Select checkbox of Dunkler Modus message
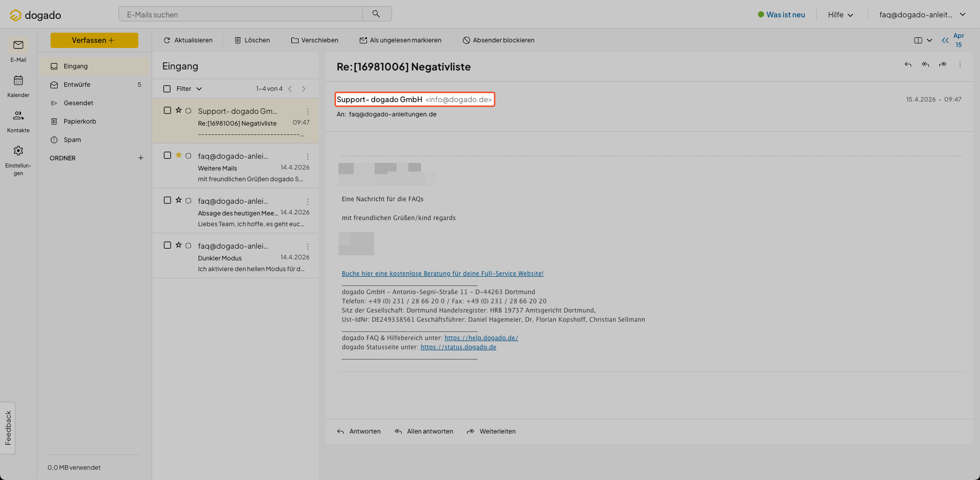 [x=167, y=245]
